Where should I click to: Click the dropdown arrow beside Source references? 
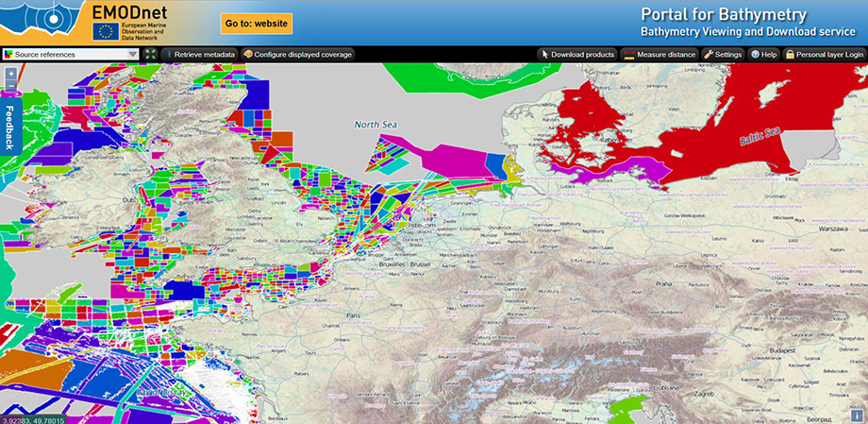[x=133, y=55]
